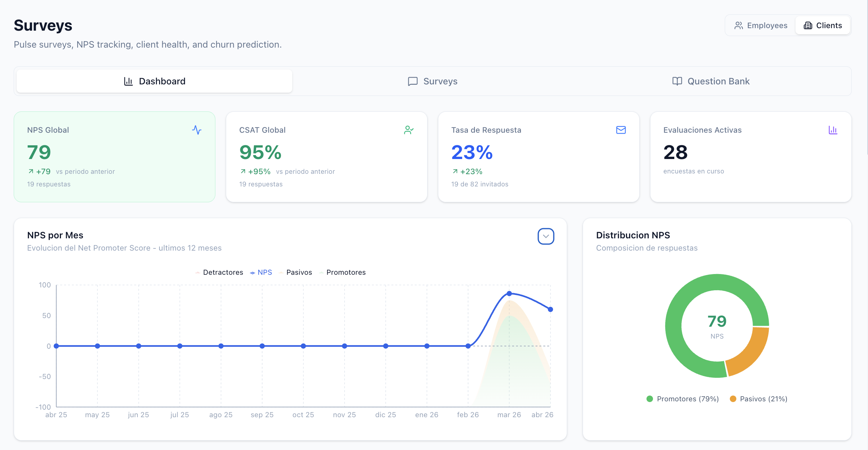Hide the NPS line via its legend entry
868x450 pixels.
261,272
